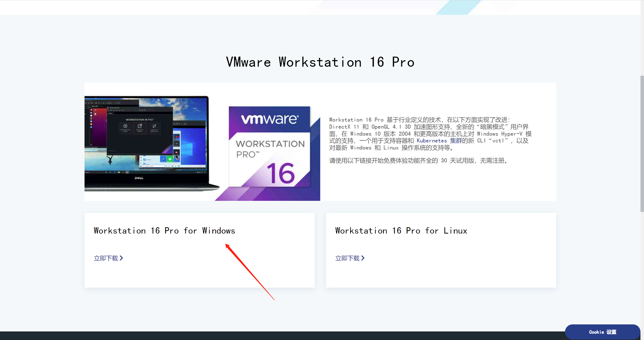Click the large 16 on product box

point(281,173)
